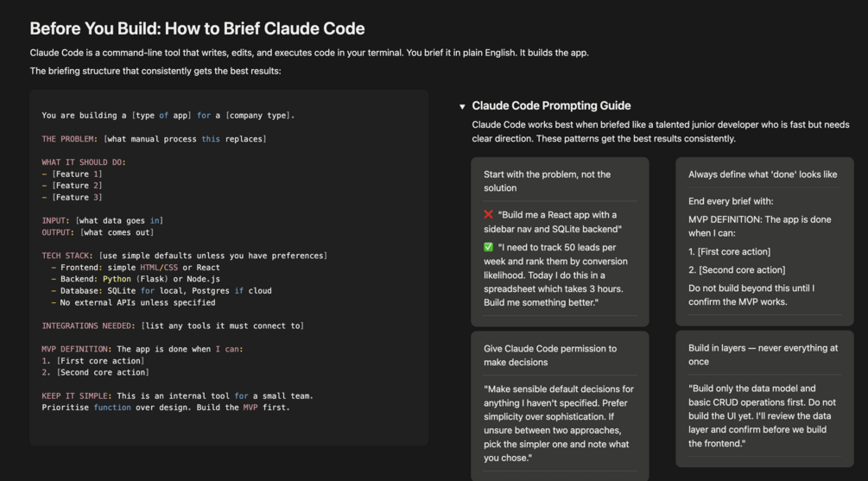Click 'MVP DEFINITION: The app is done when I can:' code line
The image size is (868, 481).
(143, 349)
